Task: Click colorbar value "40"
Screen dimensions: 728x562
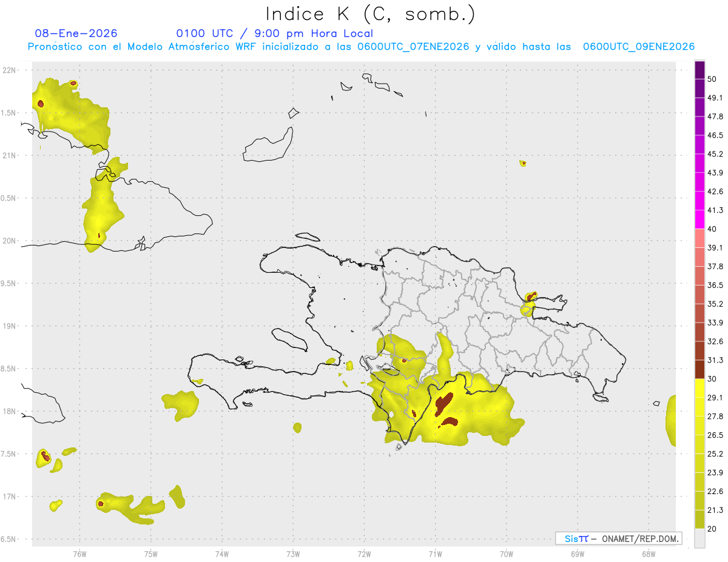Action: pyautogui.click(x=712, y=229)
